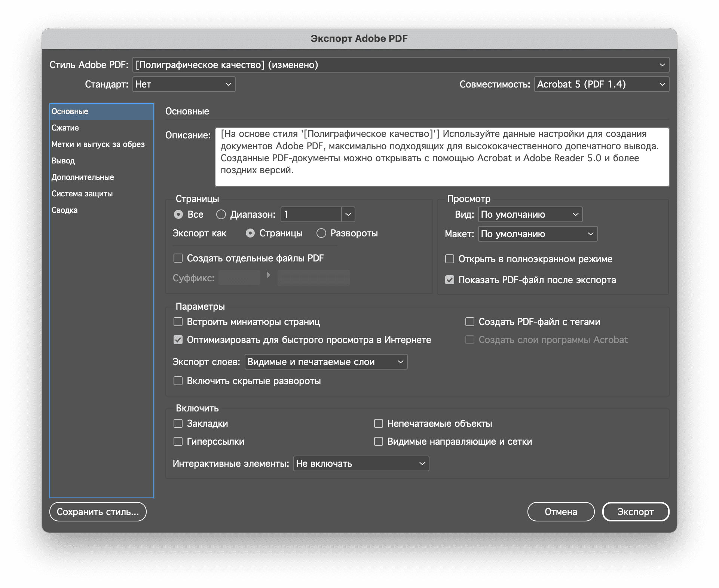This screenshot has height=588, width=719.
Task: Switch to the Сжатие section
Action: coord(102,128)
